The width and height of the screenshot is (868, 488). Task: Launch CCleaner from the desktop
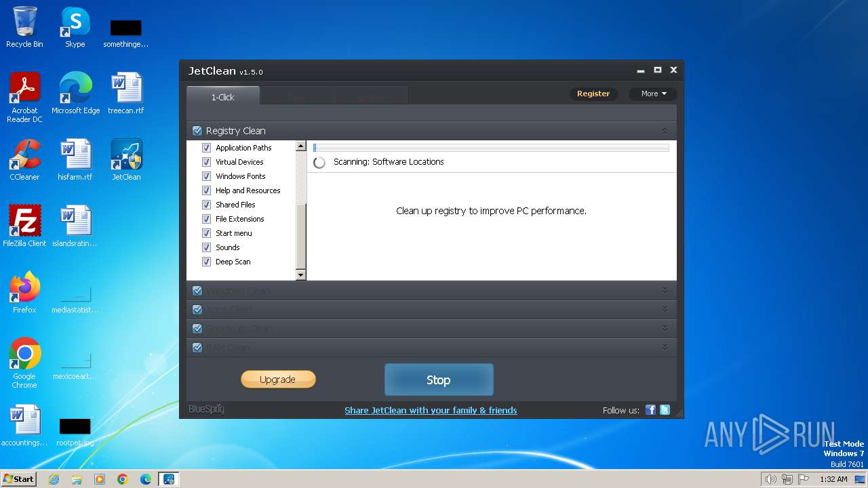24,160
